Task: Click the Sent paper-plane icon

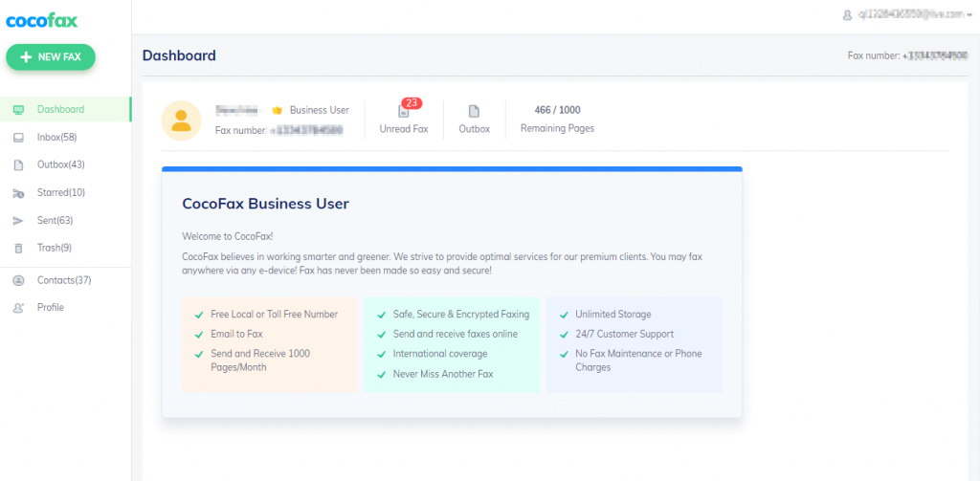Action: (x=18, y=221)
